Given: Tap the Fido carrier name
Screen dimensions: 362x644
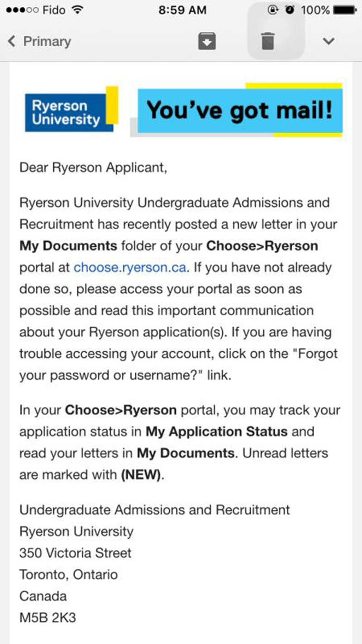Looking at the screenshot, I should (53, 10).
